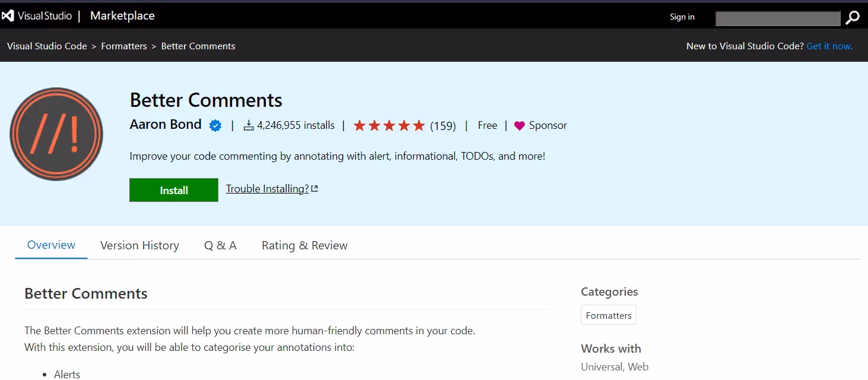This screenshot has height=380, width=868.
Task: Go to Formatters breadcrumb
Action: [x=124, y=46]
